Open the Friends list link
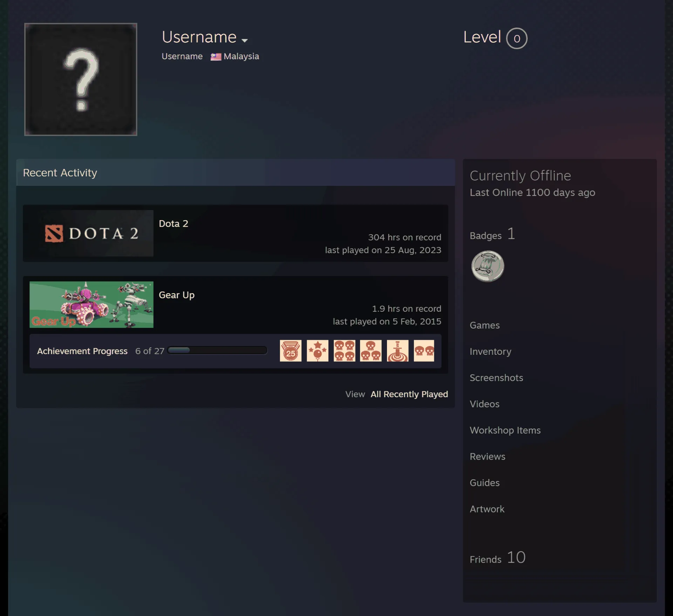Image resolution: width=673 pixels, height=616 pixels. [497, 558]
